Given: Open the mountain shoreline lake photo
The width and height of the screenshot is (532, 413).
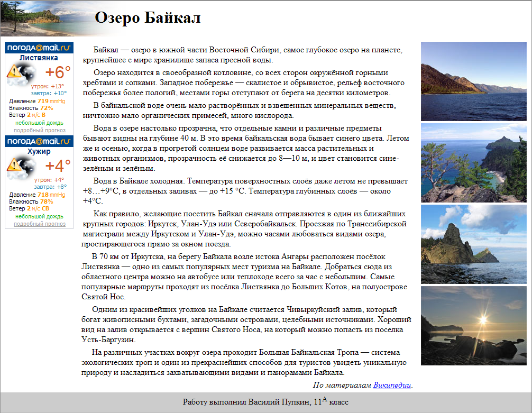Looking at the screenshot, I should tap(474, 81).
